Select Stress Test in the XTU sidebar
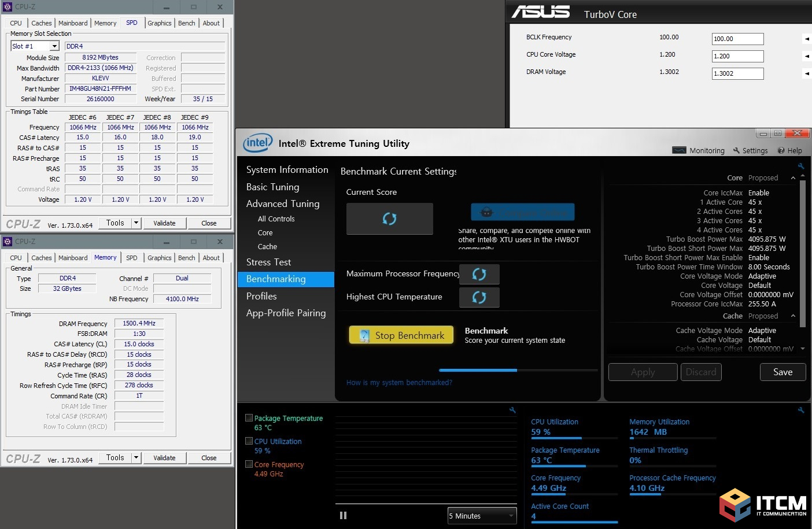The image size is (812, 529). tap(269, 262)
